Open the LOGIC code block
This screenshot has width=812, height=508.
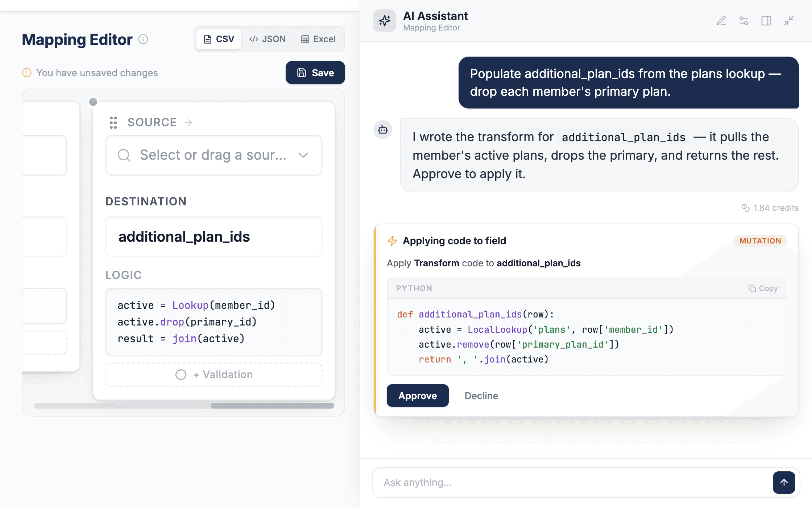click(214, 322)
